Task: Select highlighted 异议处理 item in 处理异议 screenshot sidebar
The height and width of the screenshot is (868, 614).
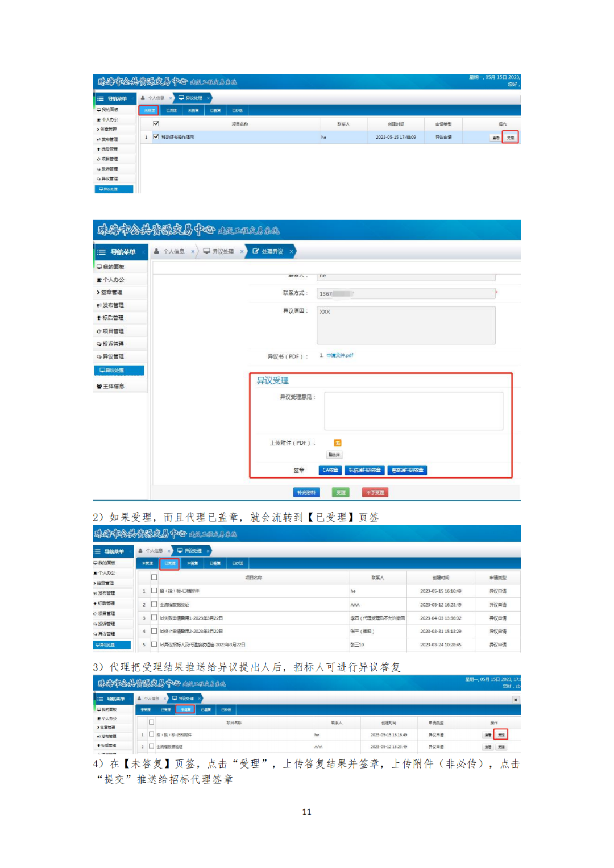Action: tap(119, 371)
